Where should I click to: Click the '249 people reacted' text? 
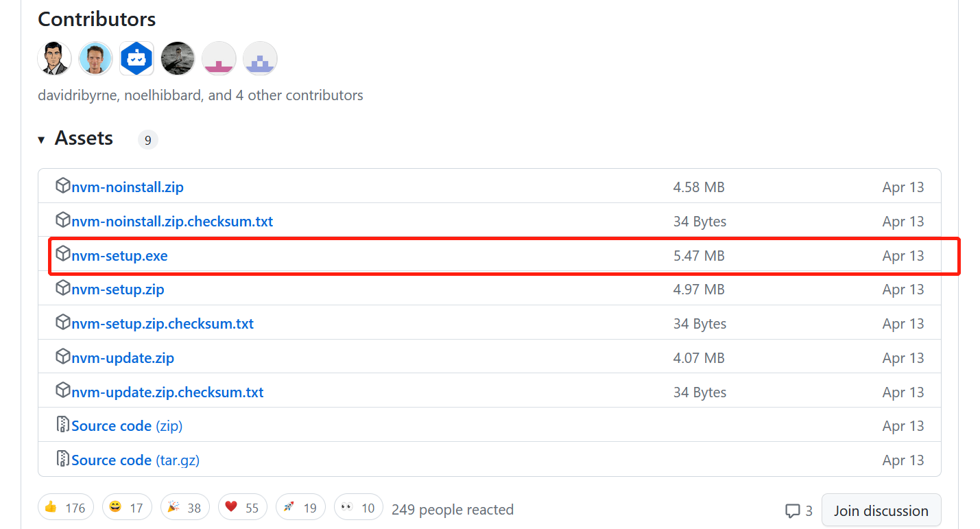(453, 509)
